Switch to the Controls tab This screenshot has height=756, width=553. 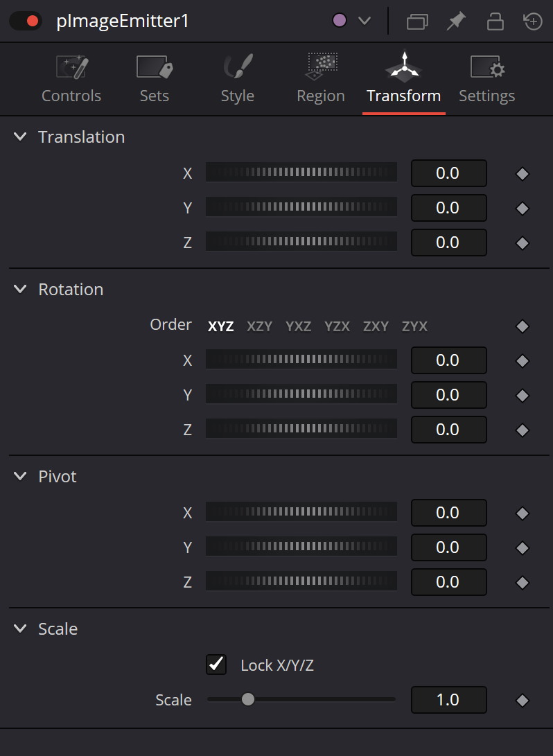point(71,79)
